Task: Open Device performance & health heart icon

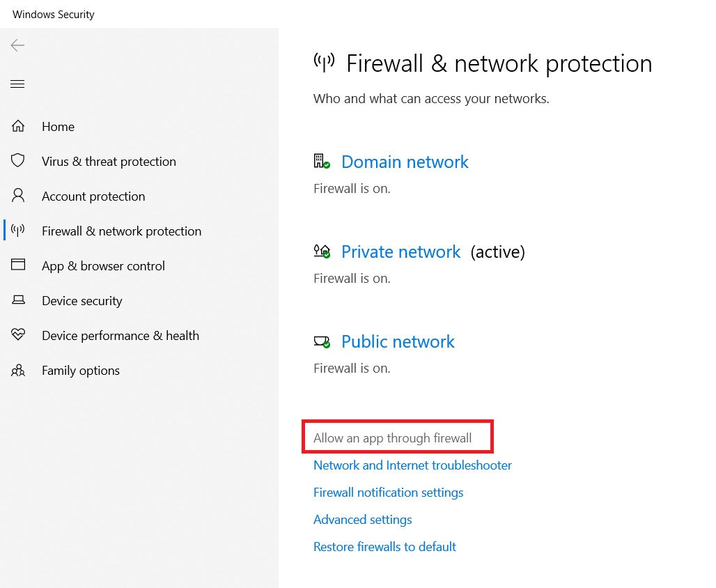Action: 18,335
